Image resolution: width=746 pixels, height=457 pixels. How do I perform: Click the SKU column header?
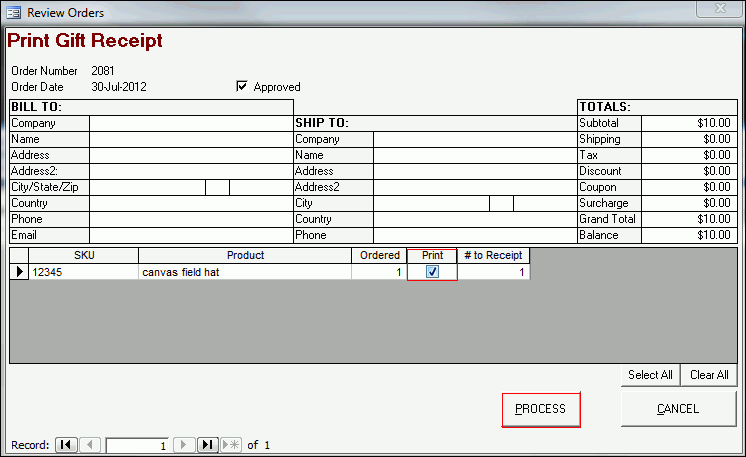[83, 256]
